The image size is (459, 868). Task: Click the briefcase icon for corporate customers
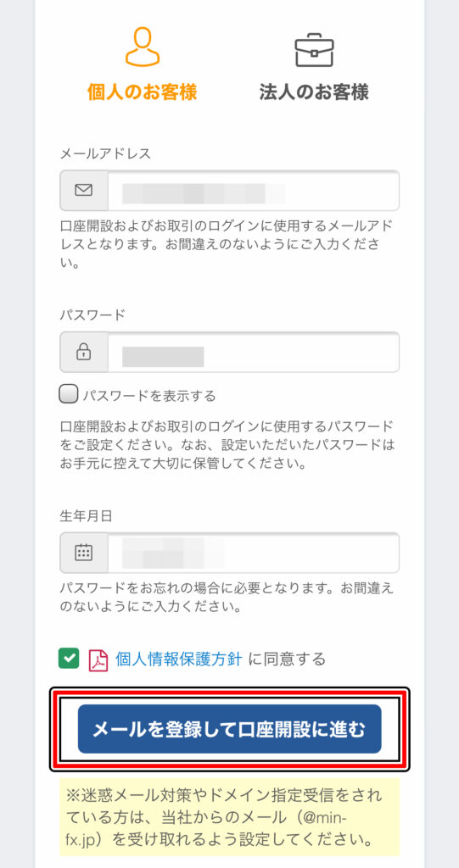point(314,50)
